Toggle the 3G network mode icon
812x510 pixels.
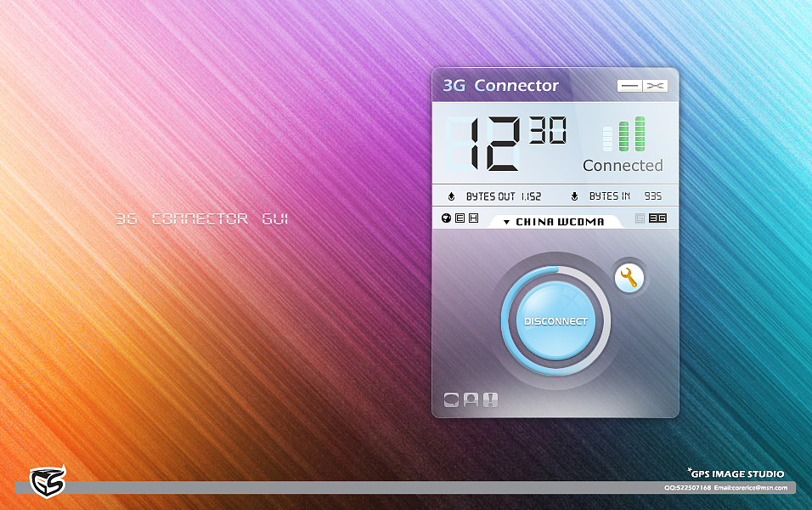[x=657, y=218]
